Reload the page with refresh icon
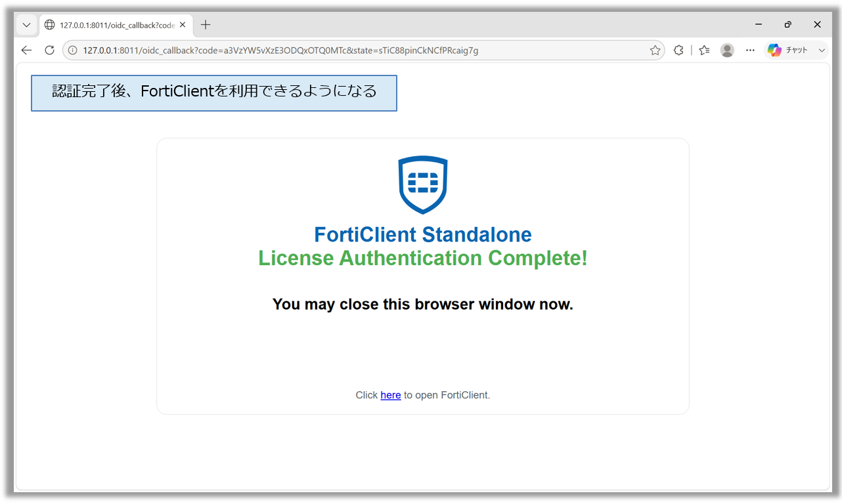This screenshot has width=842, height=504. [x=49, y=51]
